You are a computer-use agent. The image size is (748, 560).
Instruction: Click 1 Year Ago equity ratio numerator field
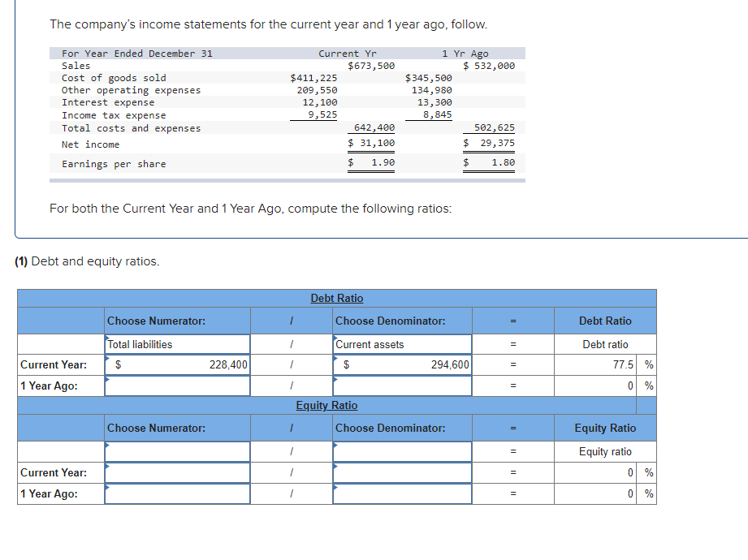[x=178, y=493]
